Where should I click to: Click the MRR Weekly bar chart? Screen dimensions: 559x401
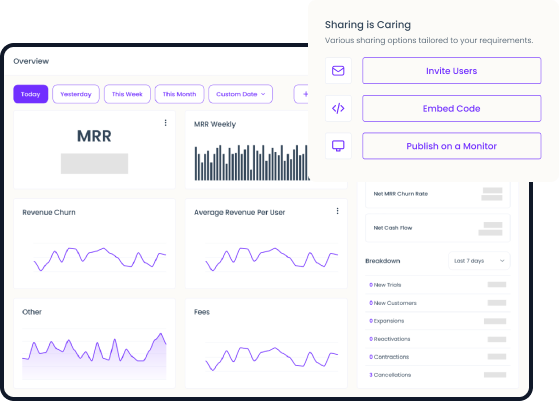click(x=252, y=162)
